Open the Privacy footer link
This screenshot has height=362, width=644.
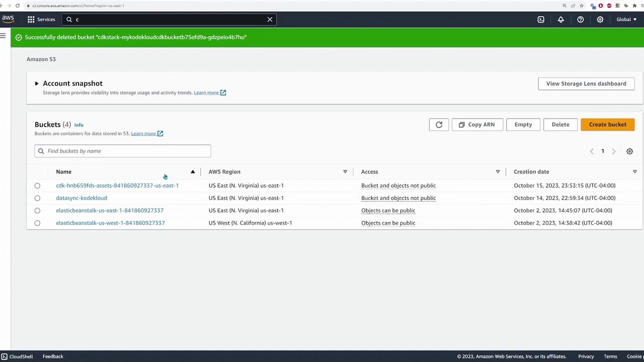[586, 356]
